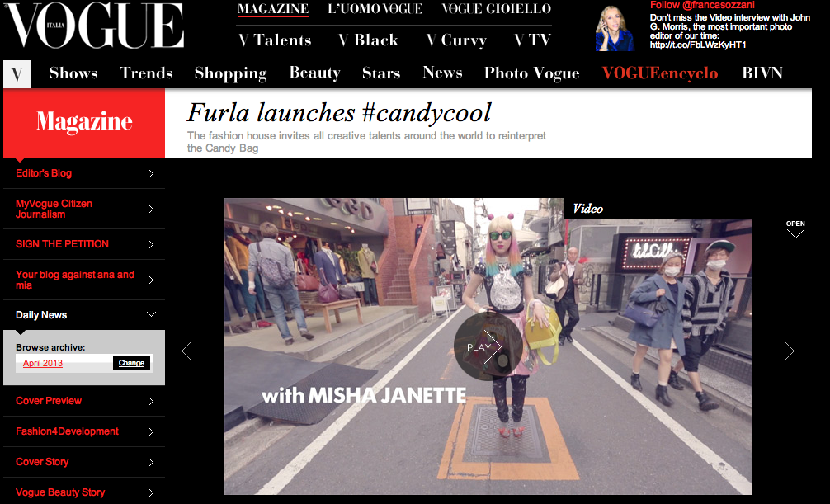Expand Editor's Blog arrow
Viewport: 830px width, 504px height.
(x=151, y=174)
